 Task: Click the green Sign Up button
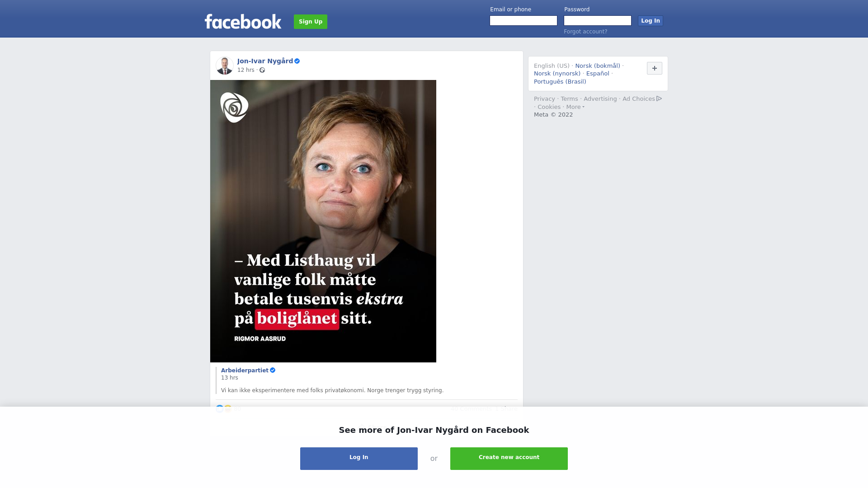[x=311, y=22]
